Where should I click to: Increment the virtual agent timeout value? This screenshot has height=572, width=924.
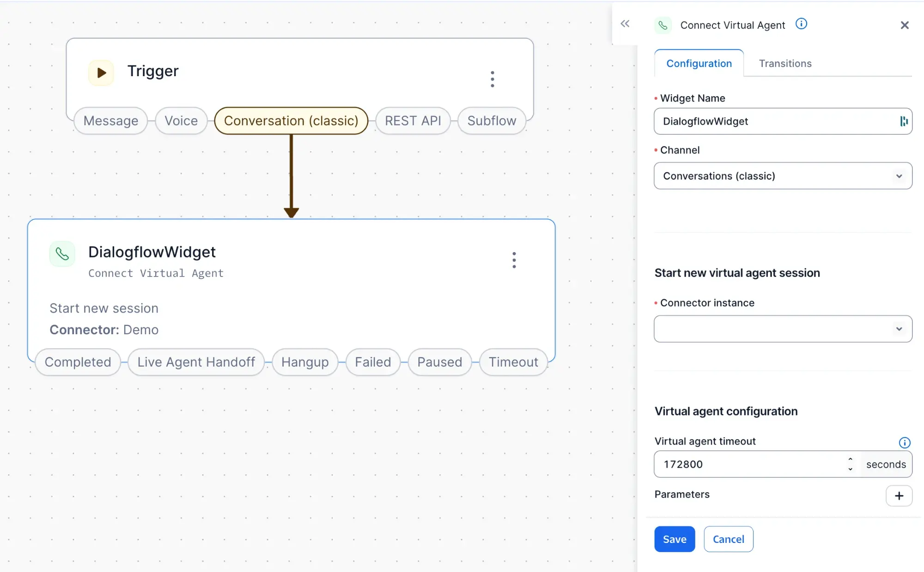click(x=850, y=459)
